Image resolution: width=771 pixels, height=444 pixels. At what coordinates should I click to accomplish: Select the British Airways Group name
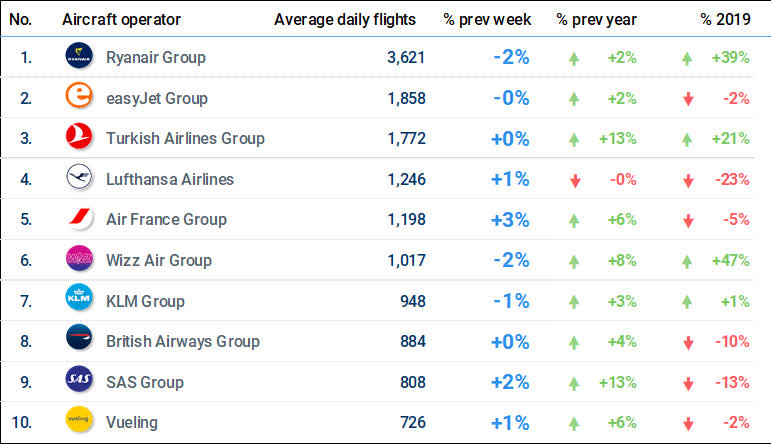click(x=183, y=341)
